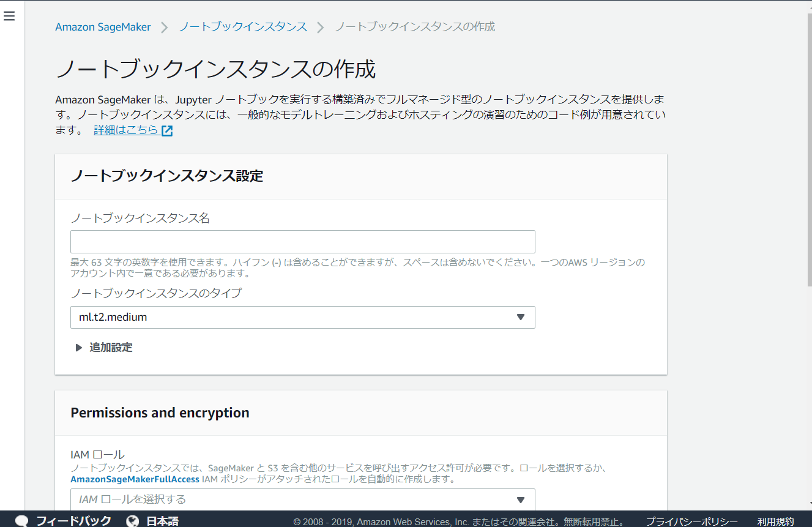Click the speech bubble feedback icon
The height and width of the screenshot is (527, 812).
click(21, 521)
